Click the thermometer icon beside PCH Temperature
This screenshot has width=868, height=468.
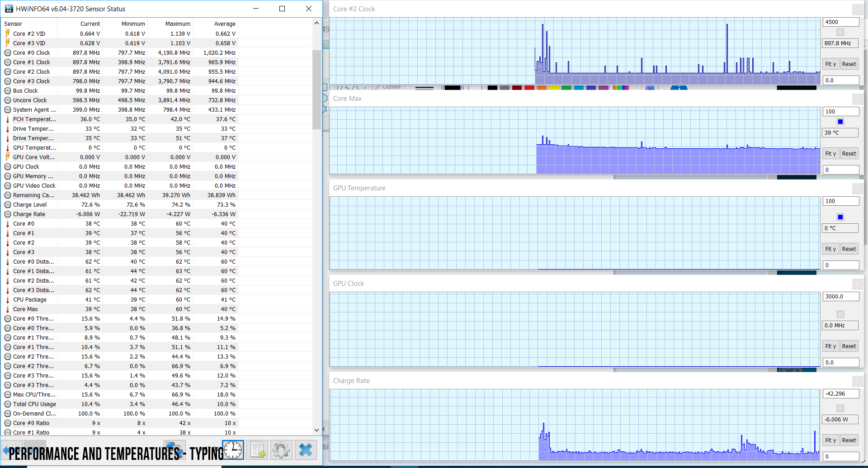tap(7, 119)
